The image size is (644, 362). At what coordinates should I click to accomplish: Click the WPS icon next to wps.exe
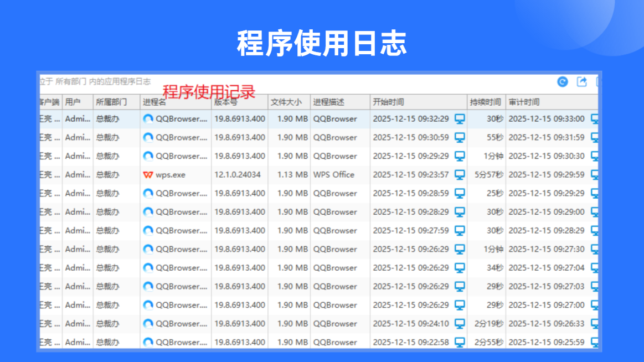(x=148, y=175)
